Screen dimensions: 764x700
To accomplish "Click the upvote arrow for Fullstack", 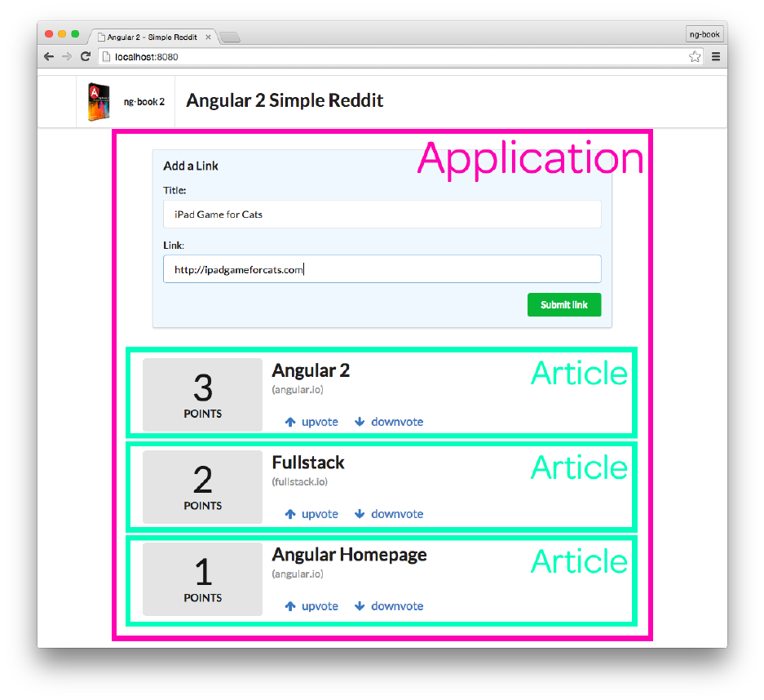I will point(290,514).
